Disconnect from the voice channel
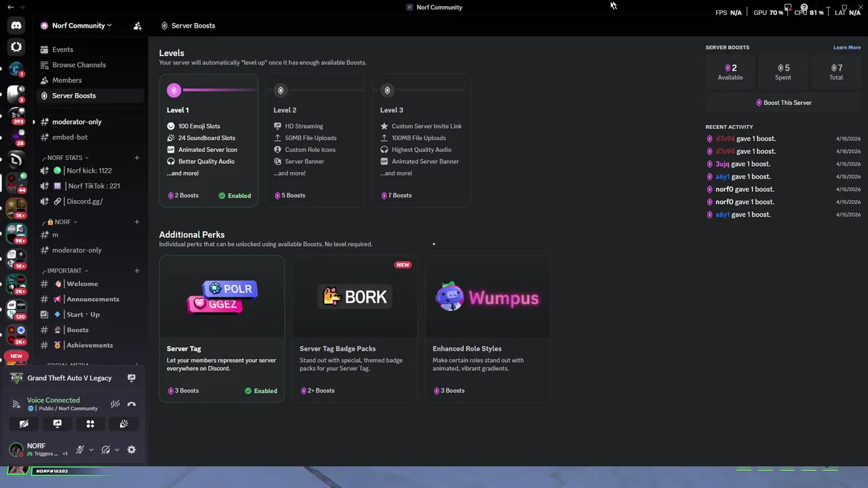The width and height of the screenshot is (868, 488). (132, 404)
